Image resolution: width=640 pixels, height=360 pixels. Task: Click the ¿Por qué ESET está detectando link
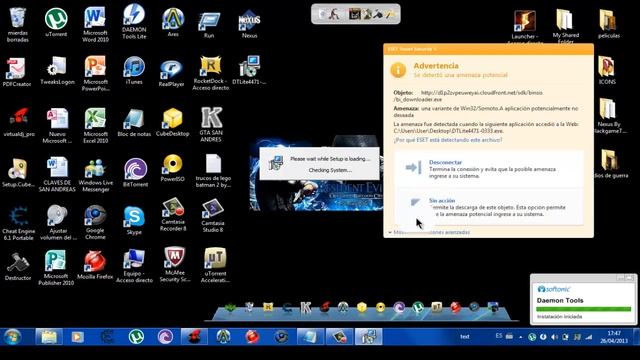pyautogui.click(x=448, y=140)
